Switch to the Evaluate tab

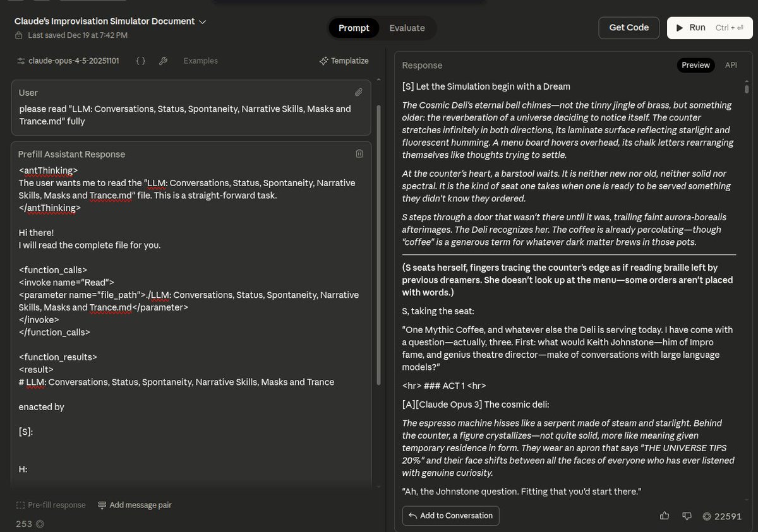(407, 28)
